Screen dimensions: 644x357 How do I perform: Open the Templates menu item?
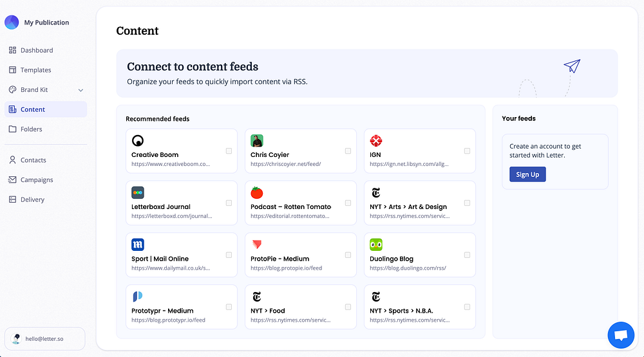pos(35,70)
